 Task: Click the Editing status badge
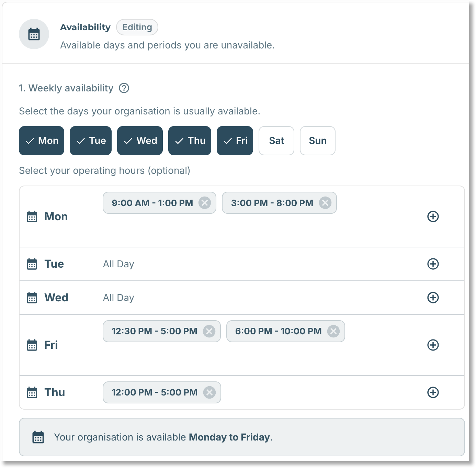(137, 27)
